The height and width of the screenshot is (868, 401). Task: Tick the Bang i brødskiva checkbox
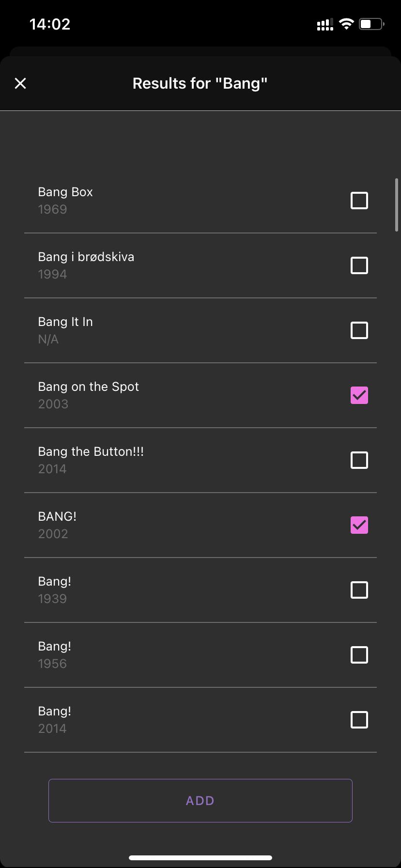click(359, 265)
